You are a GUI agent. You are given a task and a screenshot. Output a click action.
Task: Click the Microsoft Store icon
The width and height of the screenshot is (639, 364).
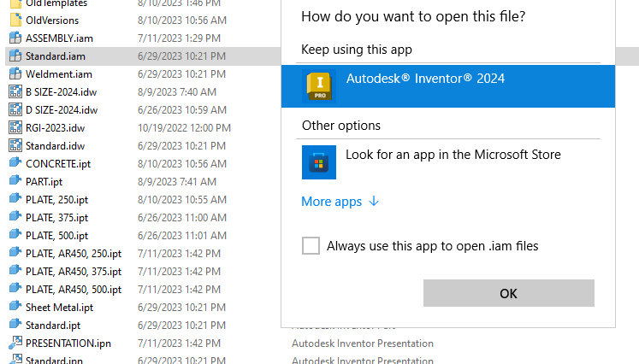pyautogui.click(x=319, y=162)
